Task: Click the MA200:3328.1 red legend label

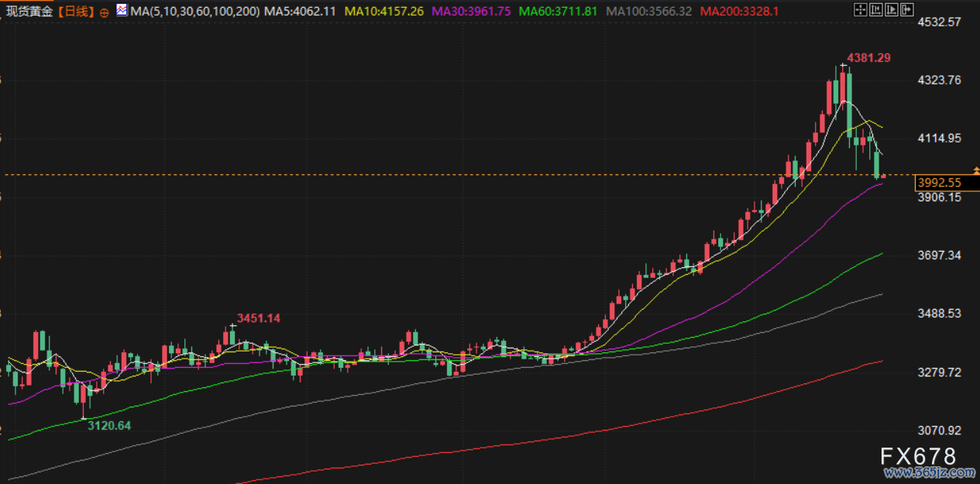Action: click(738, 12)
